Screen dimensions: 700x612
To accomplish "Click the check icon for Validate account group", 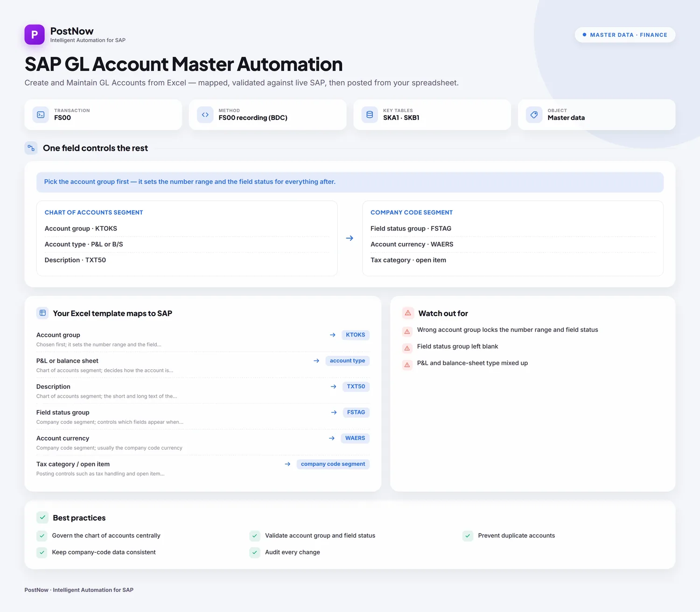I will coord(255,536).
